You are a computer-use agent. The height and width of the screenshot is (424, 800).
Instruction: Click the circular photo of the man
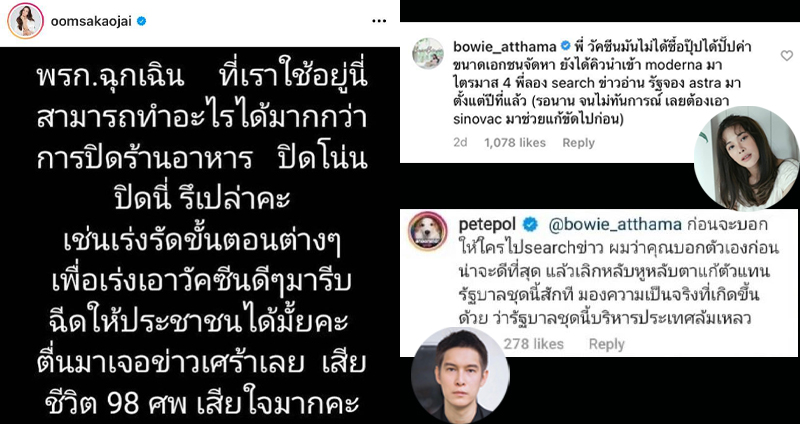[x=460, y=376]
